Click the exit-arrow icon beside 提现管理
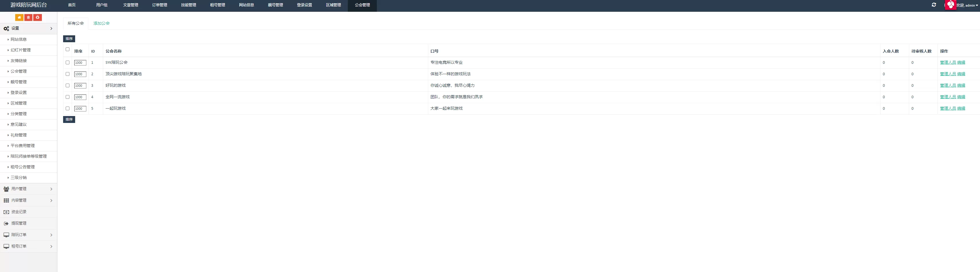The image size is (980, 272). pos(6,224)
